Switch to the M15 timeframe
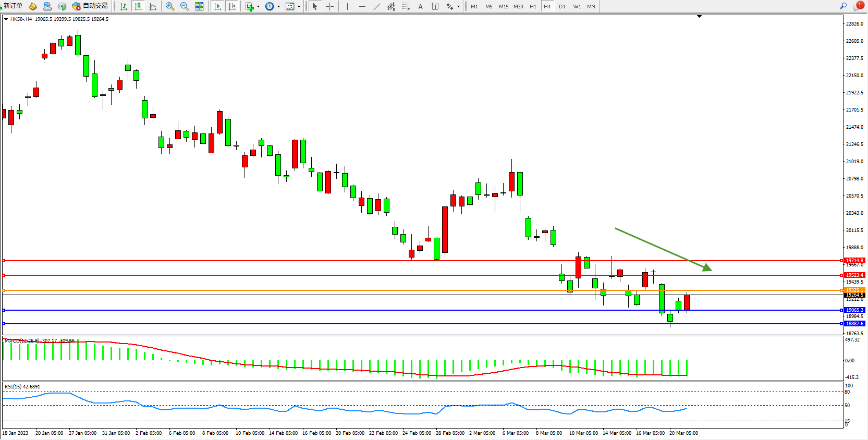Image resolution: width=868 pixels, height=440 pixels. click(x=503, y=7)
